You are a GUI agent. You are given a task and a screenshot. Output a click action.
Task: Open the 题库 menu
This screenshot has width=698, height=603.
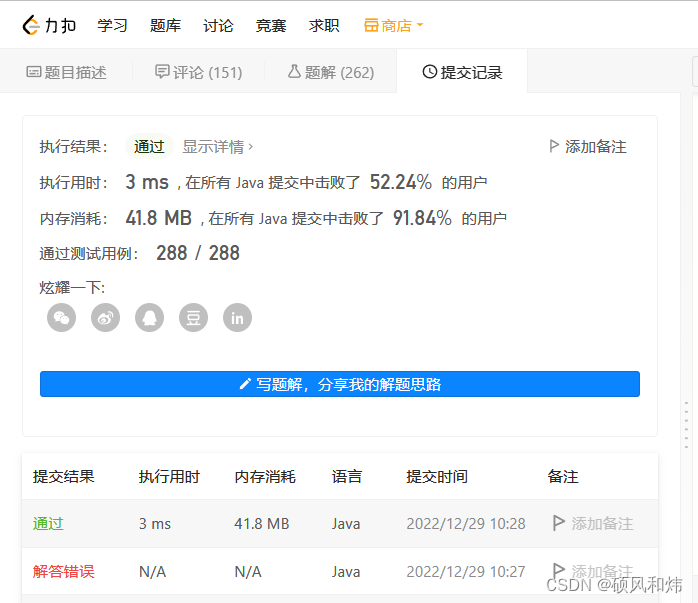click(x=165, y=25)
